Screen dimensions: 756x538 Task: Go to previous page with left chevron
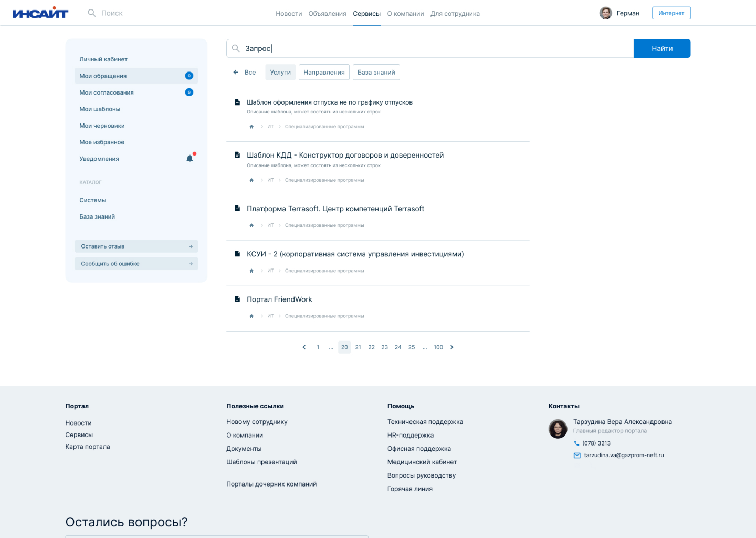304,347
